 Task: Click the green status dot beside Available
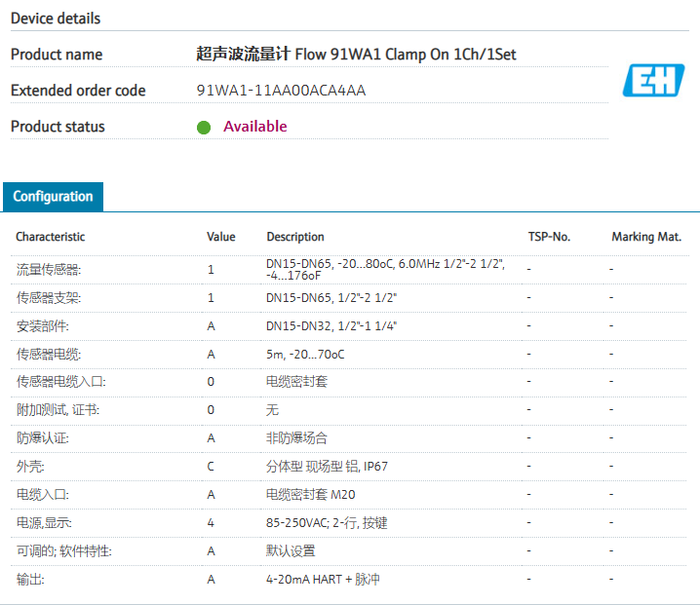(204, 127)
